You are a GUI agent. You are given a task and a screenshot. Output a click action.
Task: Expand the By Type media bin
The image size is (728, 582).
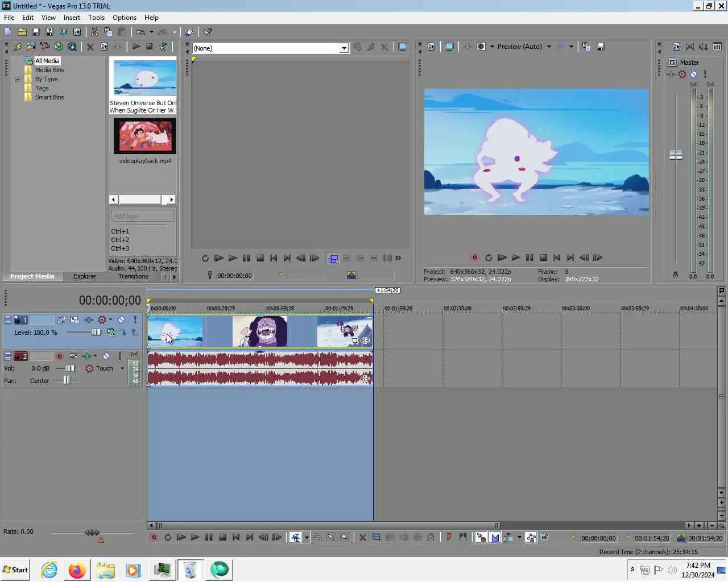coord(18,79)
